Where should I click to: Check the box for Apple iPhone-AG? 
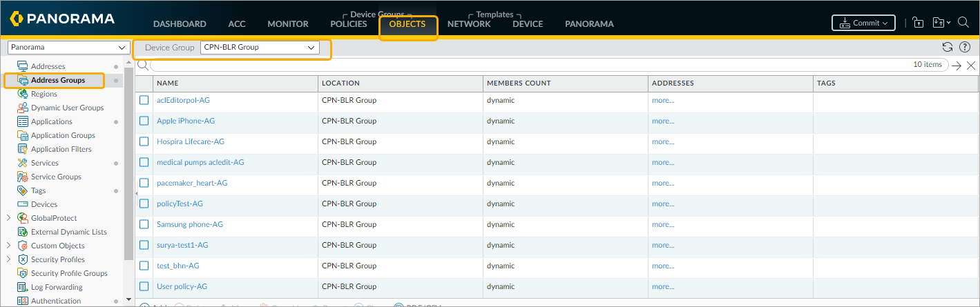pyautogui.click(x=144, y=121)
